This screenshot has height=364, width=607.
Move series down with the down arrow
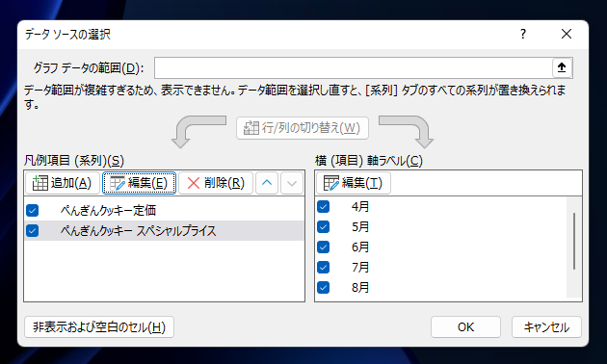(x=292, y=183)
